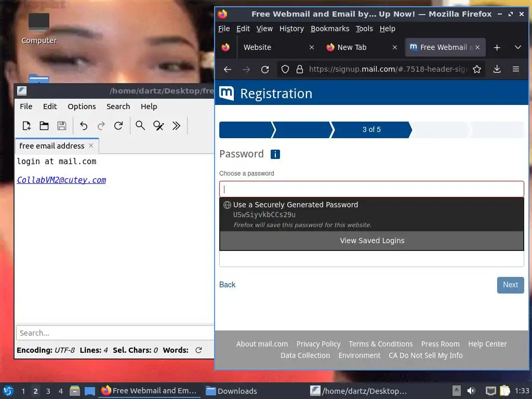The height and width of the screenshot is (399, 532).
Task: Open Firefox's Bookmarks menu
Action: [x=330, y=29]
